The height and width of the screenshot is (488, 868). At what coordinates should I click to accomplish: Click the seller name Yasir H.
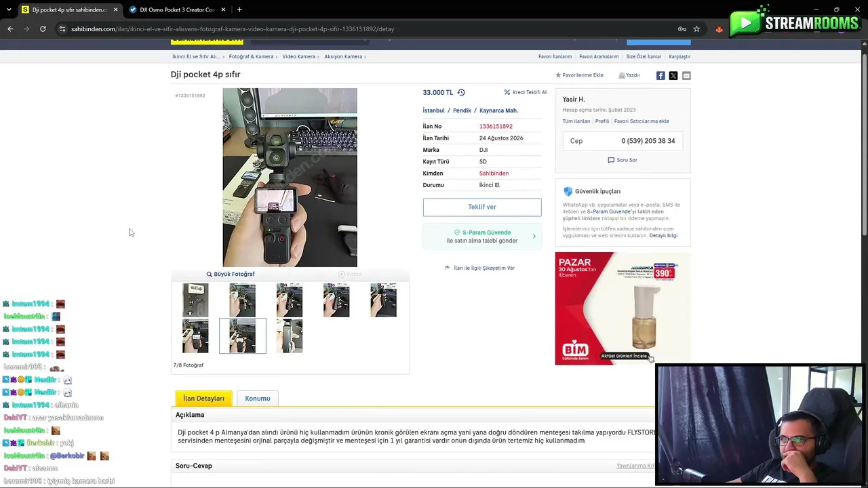coord(574,100)
